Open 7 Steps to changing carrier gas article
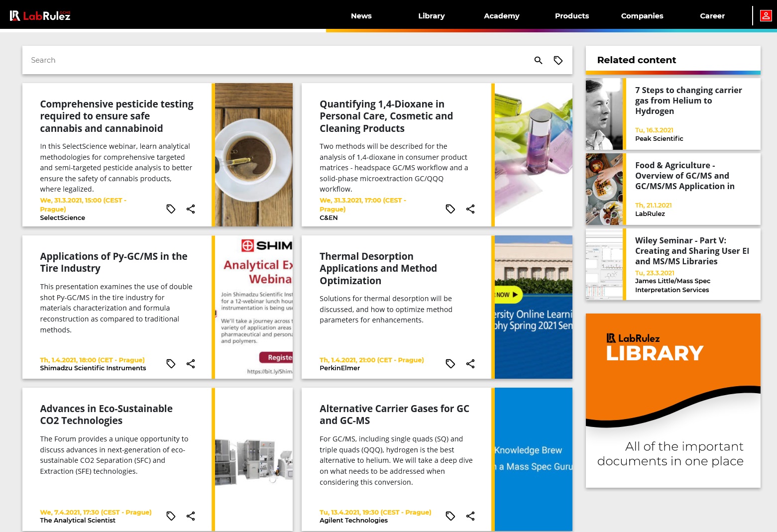Screen dimensions: 777x532 click(688, 101)
